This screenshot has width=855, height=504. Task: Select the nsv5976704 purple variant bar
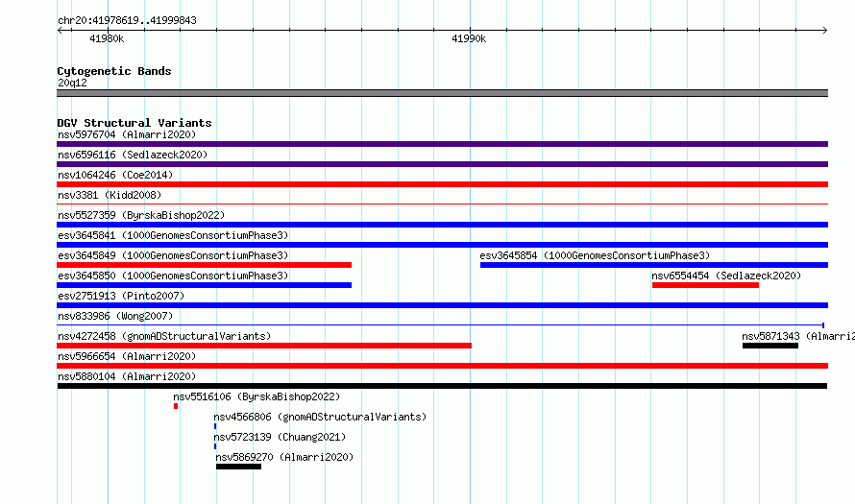(442, 144)
